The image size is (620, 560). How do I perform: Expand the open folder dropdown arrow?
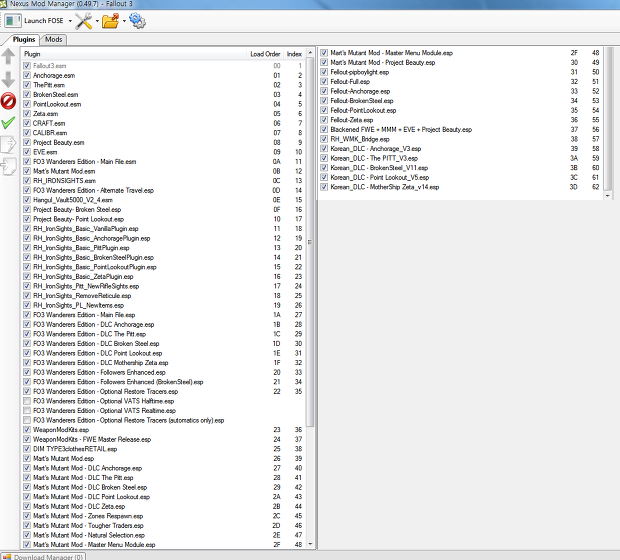tap(124, 21)
